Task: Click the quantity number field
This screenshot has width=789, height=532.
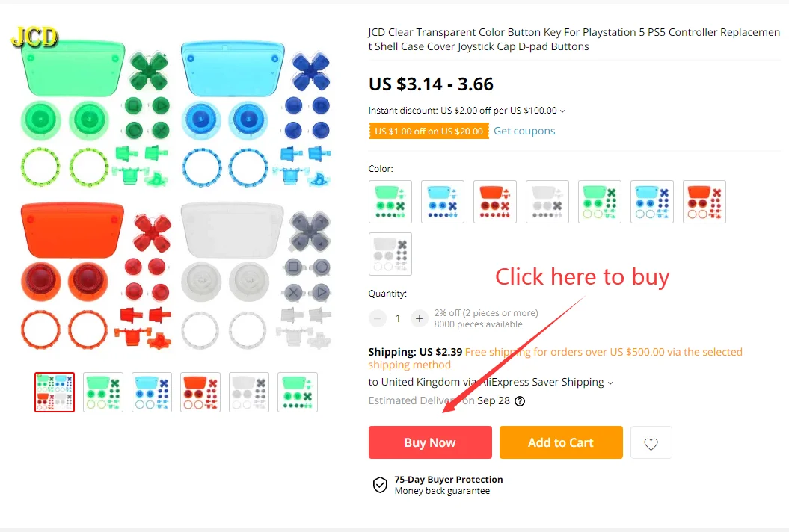Action: pyautogui.click(x=398, y=318)
